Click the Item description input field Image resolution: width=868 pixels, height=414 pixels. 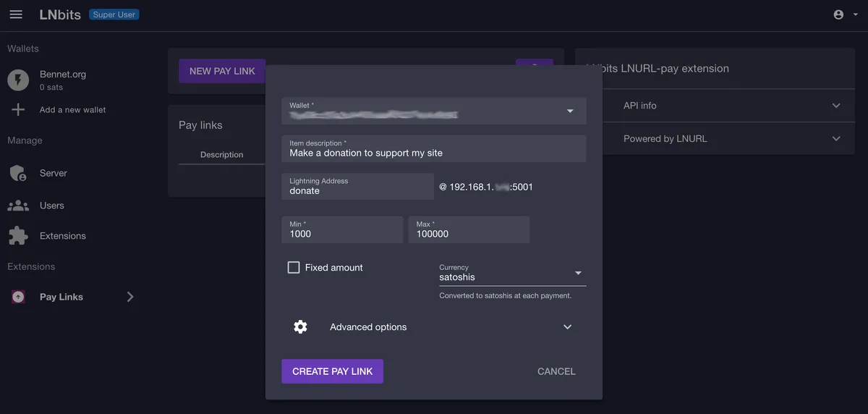tap(433, 153)
